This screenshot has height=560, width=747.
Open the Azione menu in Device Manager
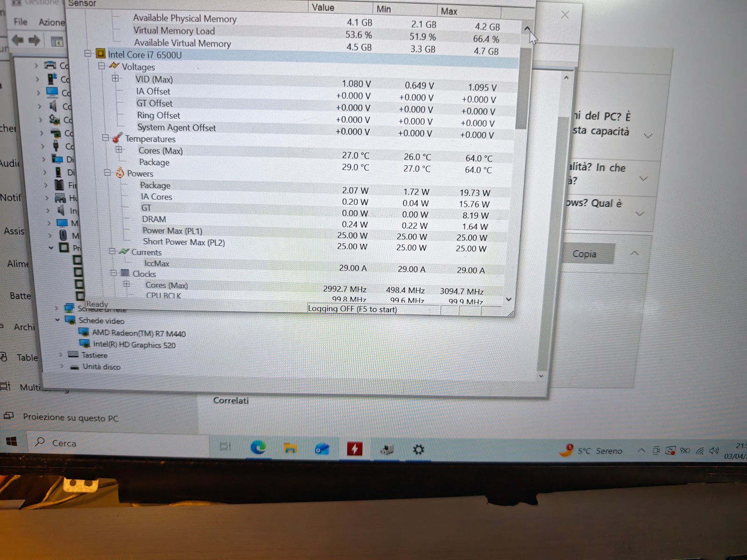51,22
